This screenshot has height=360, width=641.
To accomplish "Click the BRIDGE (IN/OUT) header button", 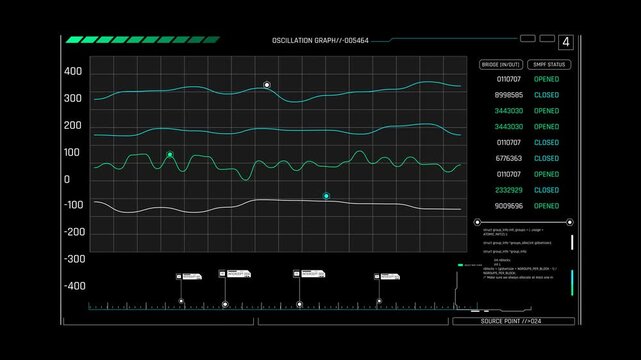I will [x=501, y=65].
